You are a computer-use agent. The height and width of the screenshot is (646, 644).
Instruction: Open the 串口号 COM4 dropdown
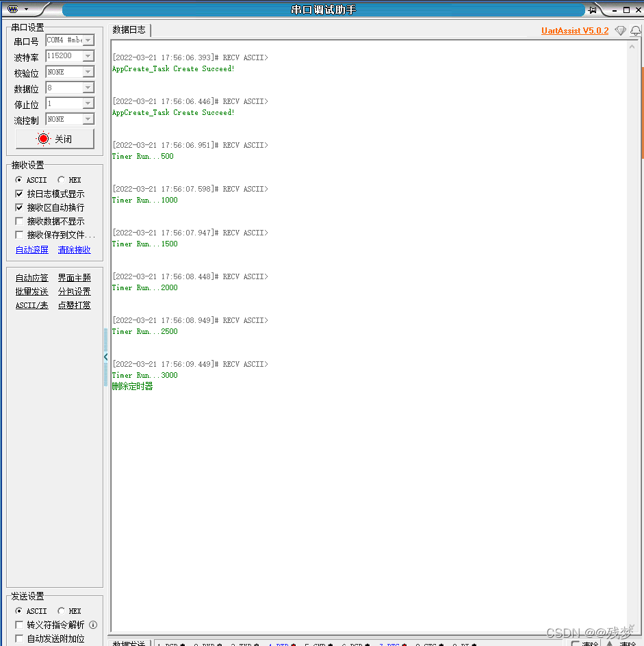(x=88, y=40)
